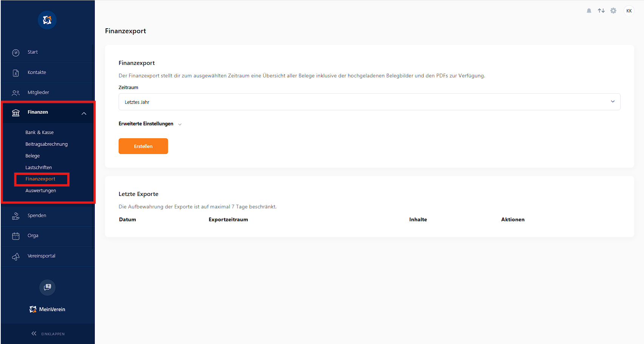
Task: Click the Aktionen column header
Action: 513,219
